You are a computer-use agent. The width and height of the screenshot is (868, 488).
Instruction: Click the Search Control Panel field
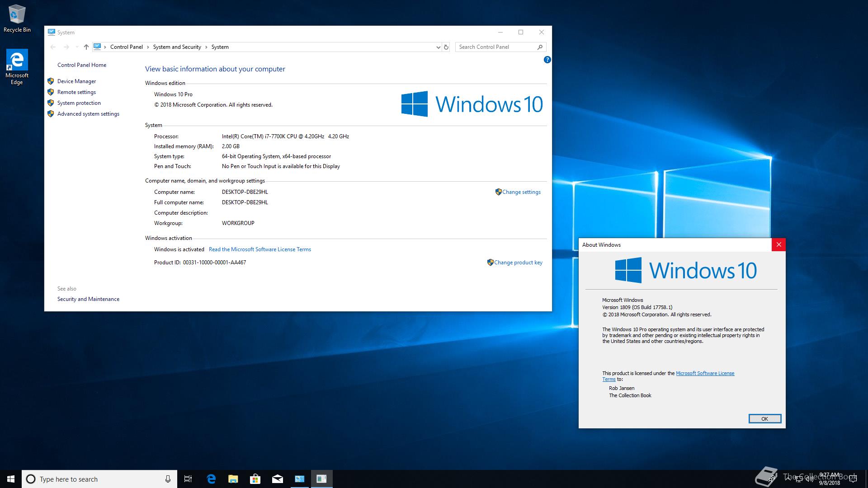(495, 47)
